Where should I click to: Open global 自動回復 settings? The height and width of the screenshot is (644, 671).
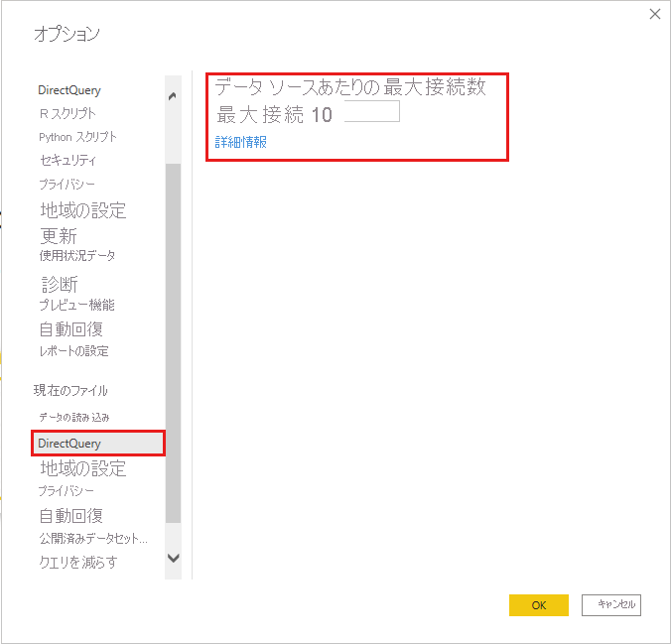pyautogui.click(x=71, y=329)
